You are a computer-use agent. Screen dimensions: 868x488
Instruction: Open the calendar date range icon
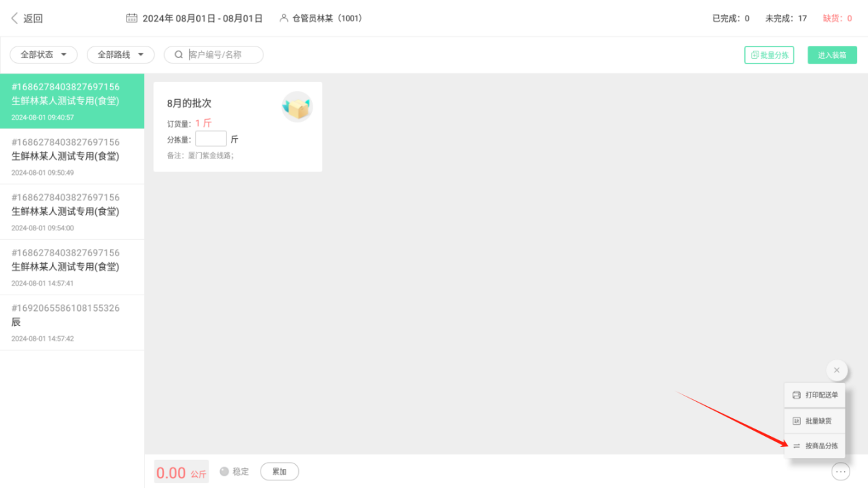click(132, 18)
